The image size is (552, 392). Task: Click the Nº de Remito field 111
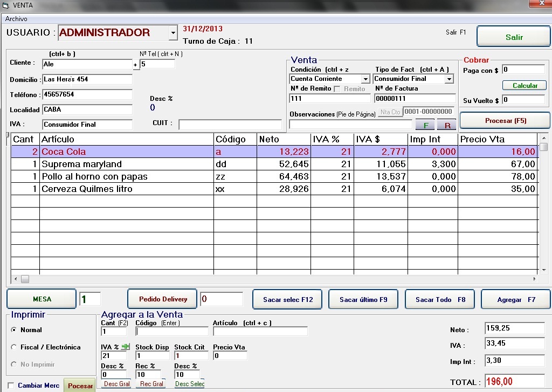click(x=330, y=99)
